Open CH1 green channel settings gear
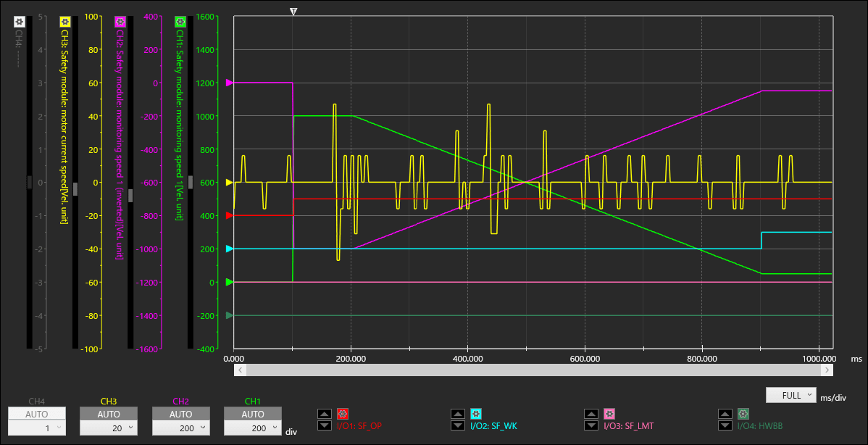Image resolution: width=868 pixels, height=445 pixels. click(x=179, y=22)
